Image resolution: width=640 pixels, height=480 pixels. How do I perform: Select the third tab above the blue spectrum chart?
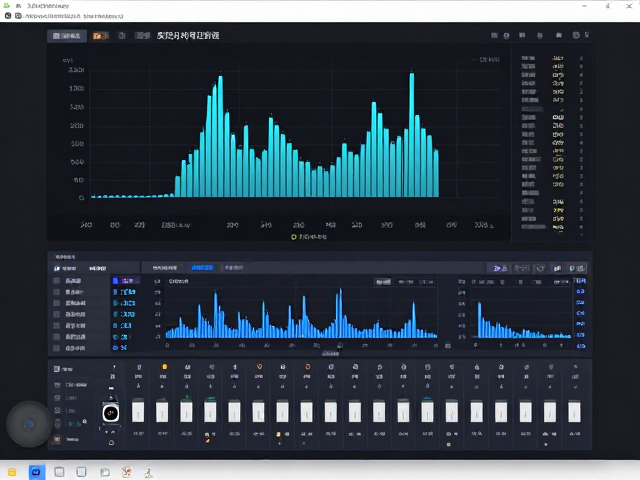coord(233,268)
